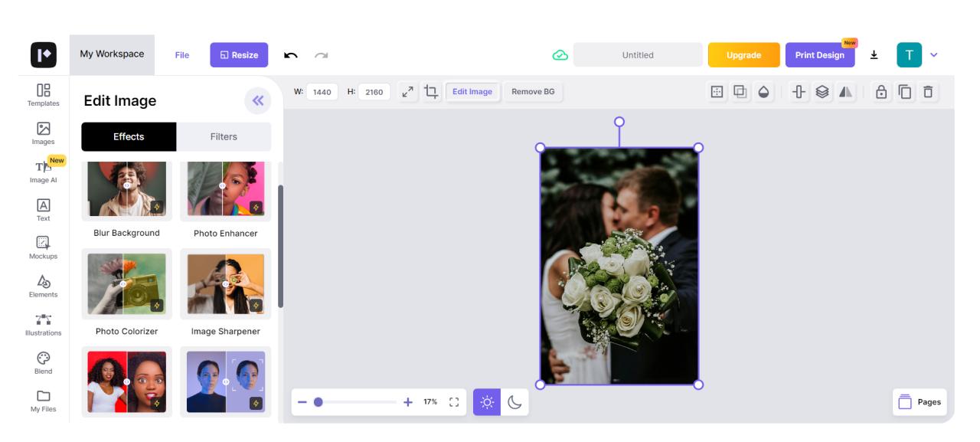Switch to the Effects tab
This screenshot has width=980, height=442.
point(129,136)
